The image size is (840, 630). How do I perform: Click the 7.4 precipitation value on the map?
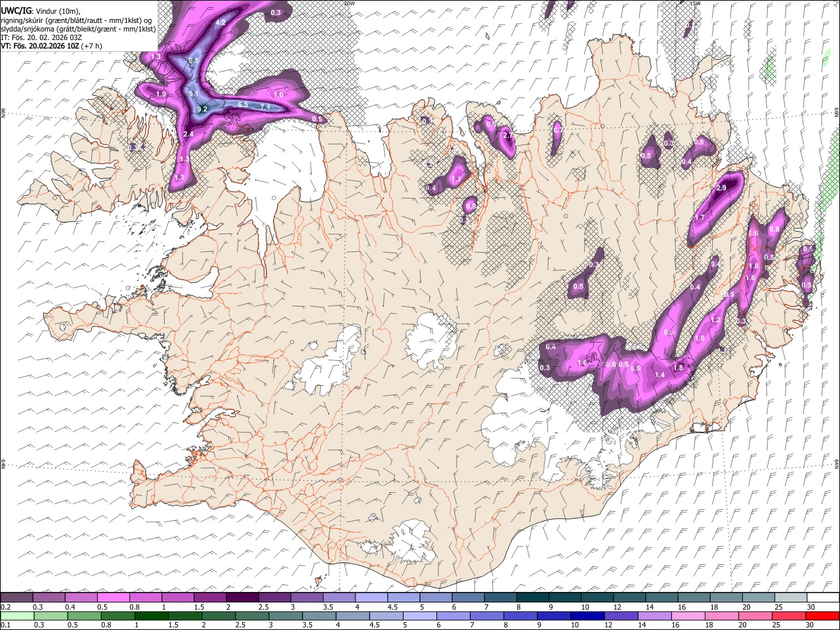click(x=265, y=107)
